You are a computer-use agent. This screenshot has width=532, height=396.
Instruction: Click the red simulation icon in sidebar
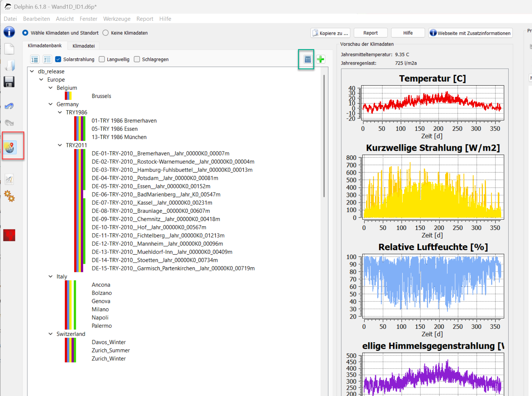[x=9, y=235]
